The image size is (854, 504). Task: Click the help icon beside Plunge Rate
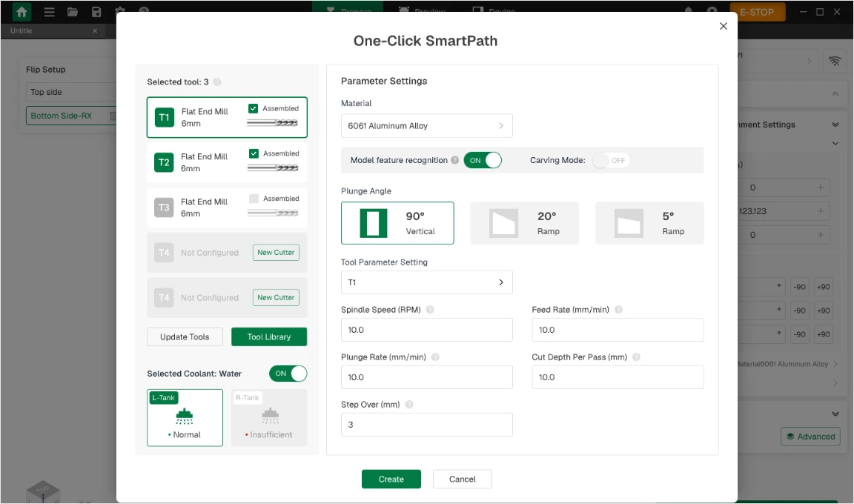[x=435, y=357]
